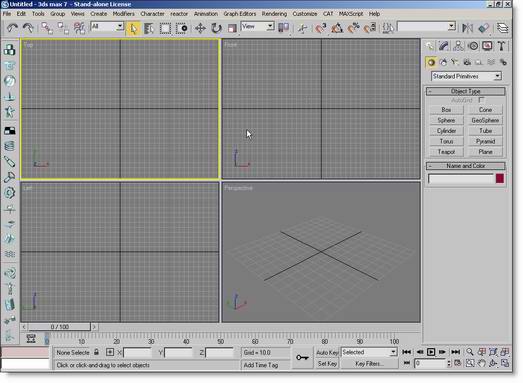Open the Rendering menu
This screenshot has height=383, width=523.
tap(274, 14)
